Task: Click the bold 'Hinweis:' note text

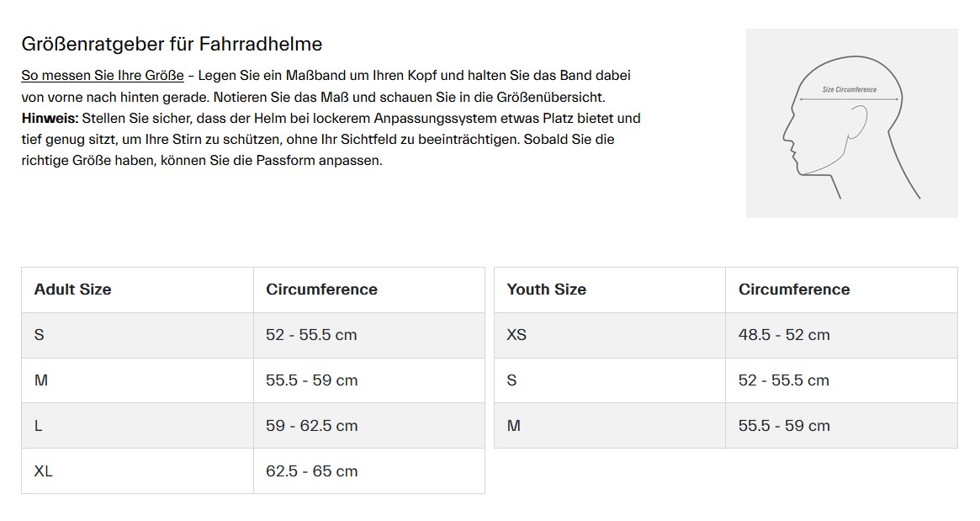Action: [50, 118]
